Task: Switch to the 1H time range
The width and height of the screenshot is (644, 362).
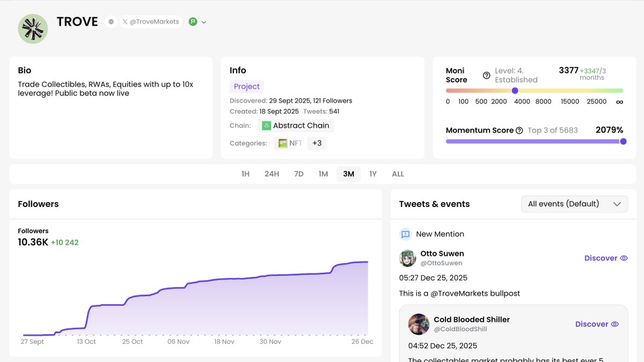Action: (245, 174)
